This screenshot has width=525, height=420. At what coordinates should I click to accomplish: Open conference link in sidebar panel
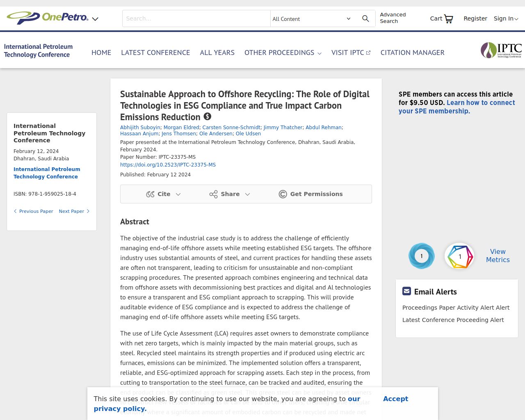click(47, 173)
